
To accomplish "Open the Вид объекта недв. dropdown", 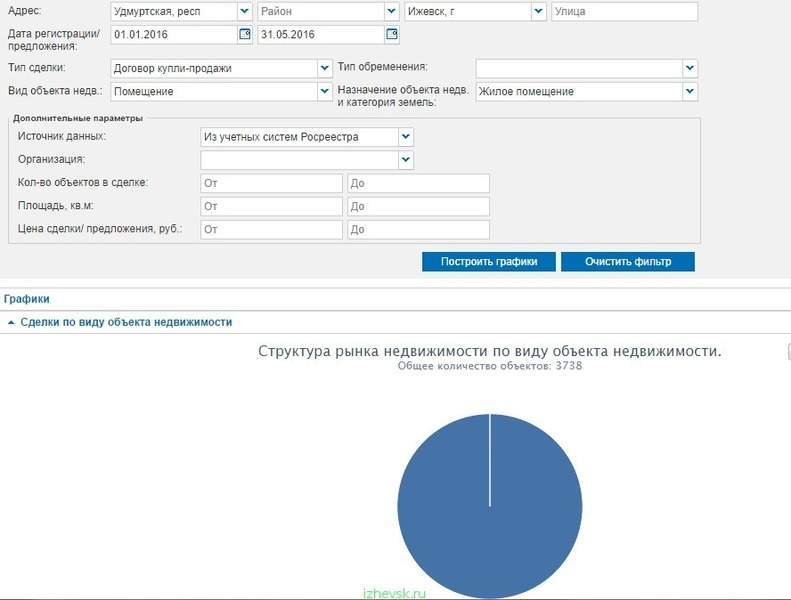I will pos(324,91).
